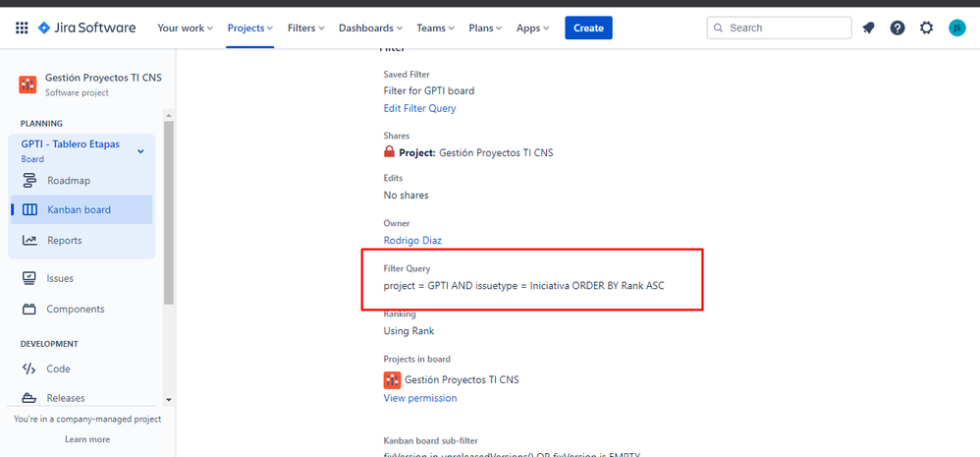This screenshot has height=457, width=980.
Task: Click the Jira Software logo
Action: coord(86,28)
